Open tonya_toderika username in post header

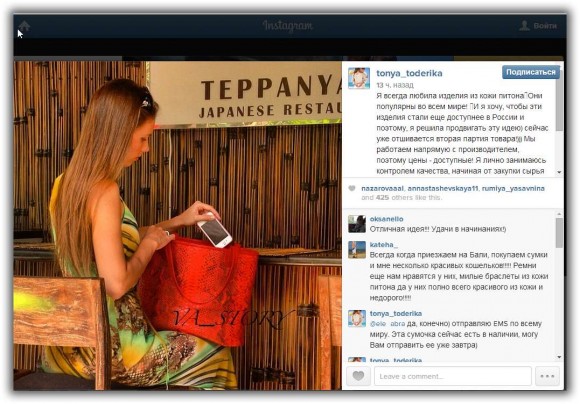click(409, 73)
